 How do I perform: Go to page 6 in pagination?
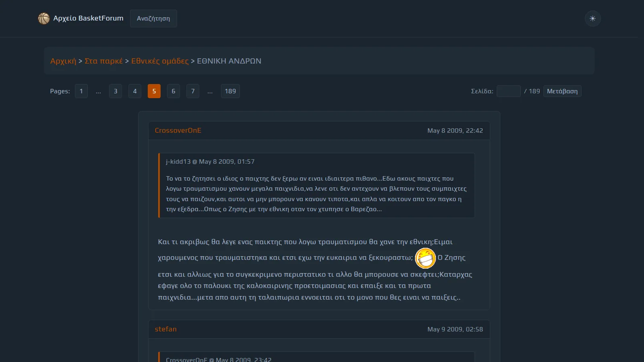point(173,91)
